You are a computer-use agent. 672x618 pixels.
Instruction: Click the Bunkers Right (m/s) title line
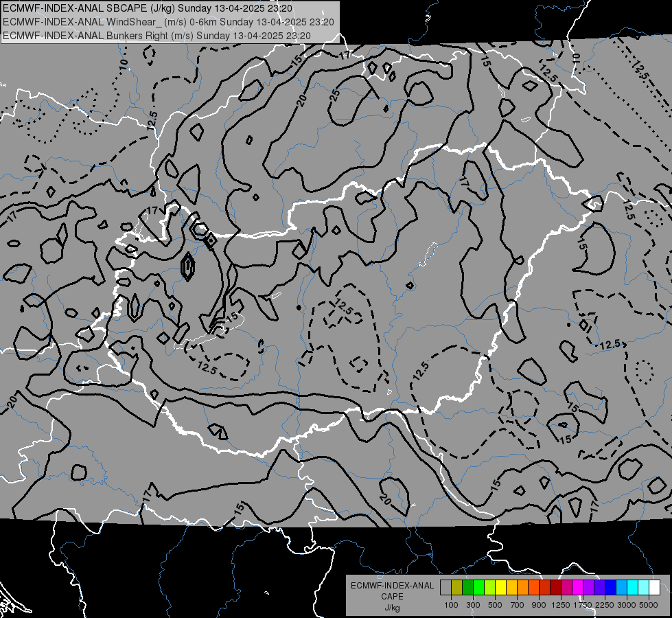[x=157, y=36]
